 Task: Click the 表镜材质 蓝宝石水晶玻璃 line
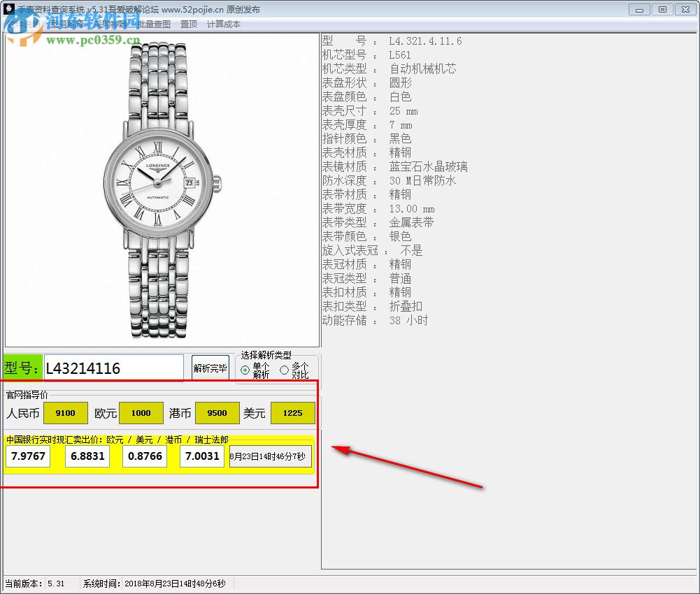pos(394,166)
